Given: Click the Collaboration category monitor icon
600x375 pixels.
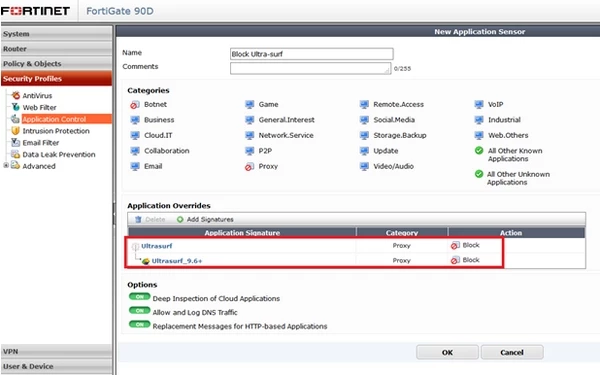Looking at the screenshot, I should [135, 151].
